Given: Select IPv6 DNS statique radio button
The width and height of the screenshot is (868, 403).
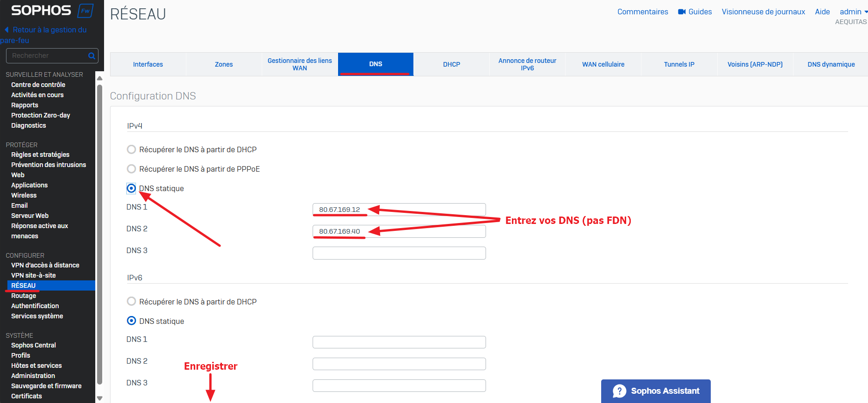Looking at the screenshot, I should [x=131, y=321].
